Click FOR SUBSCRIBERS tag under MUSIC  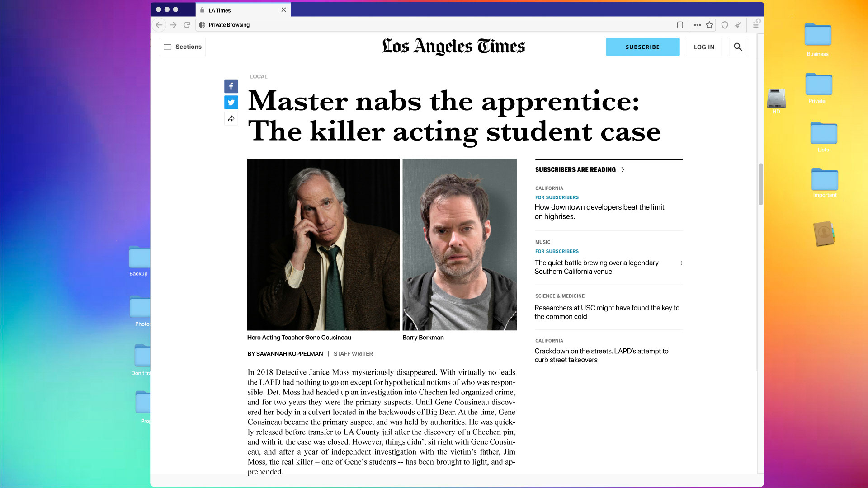click(x=557, y=251)
